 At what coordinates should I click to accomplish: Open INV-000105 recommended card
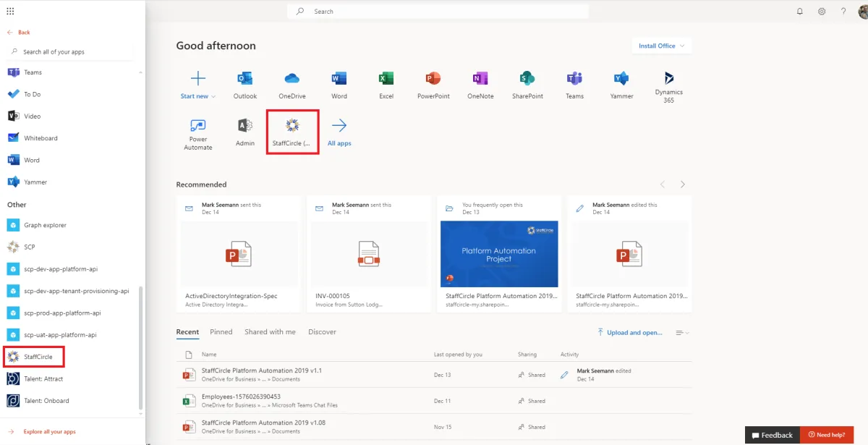pos(369,254)
